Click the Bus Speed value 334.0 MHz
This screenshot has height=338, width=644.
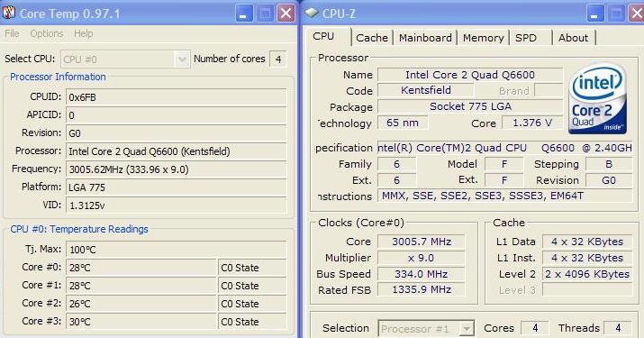tap(422, 274)
